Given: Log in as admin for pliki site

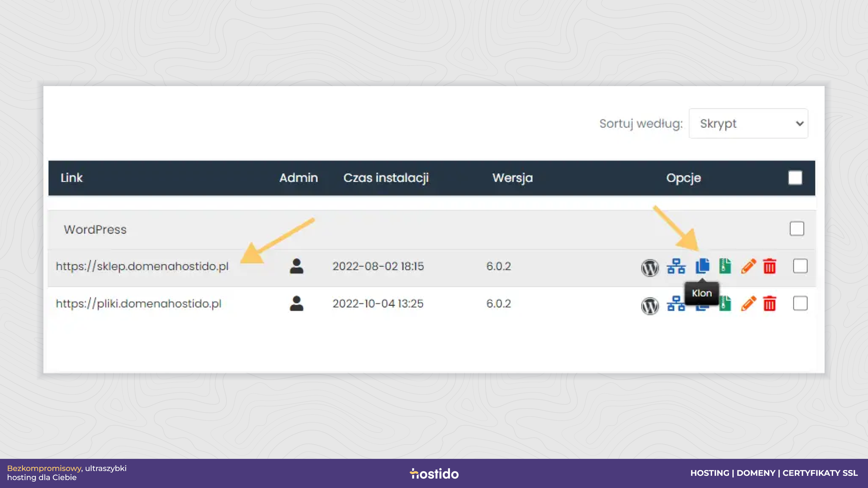Looking at the screenshot, I should (296, 304).
